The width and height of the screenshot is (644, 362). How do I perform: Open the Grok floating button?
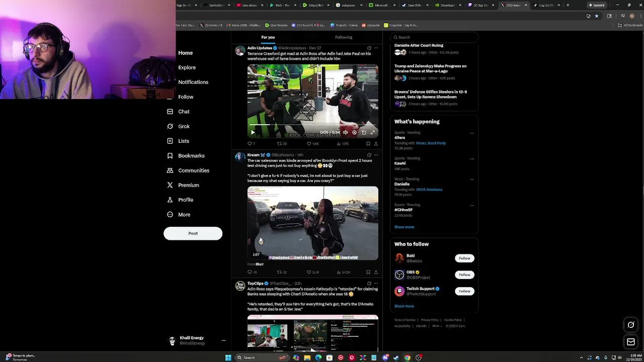[631, 325]
